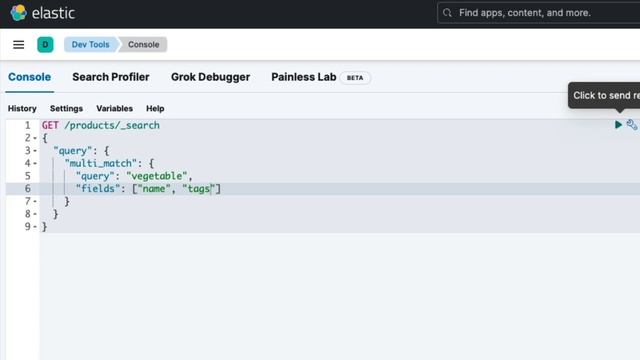
Task: Click the "name" field value
Action: 154,189
